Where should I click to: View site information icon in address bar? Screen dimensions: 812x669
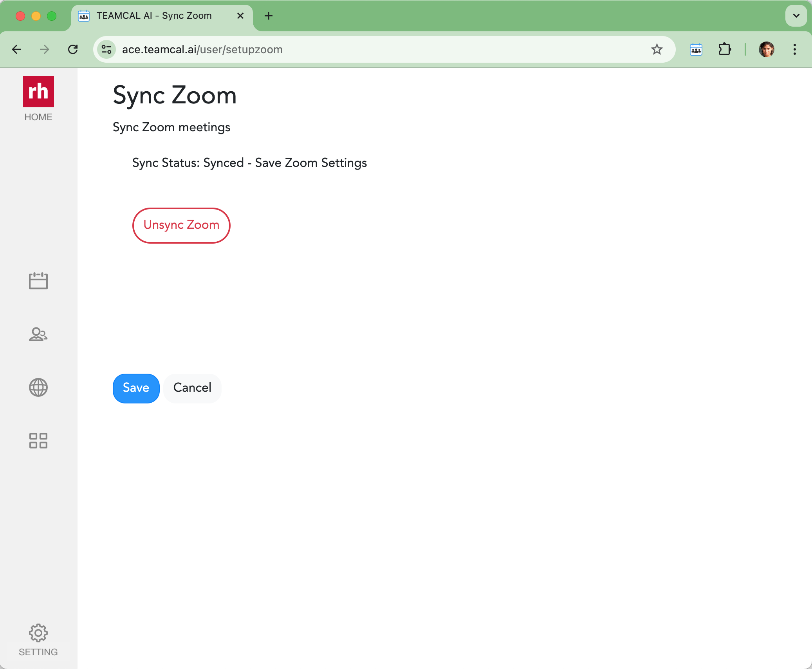(x=106, y=49)
